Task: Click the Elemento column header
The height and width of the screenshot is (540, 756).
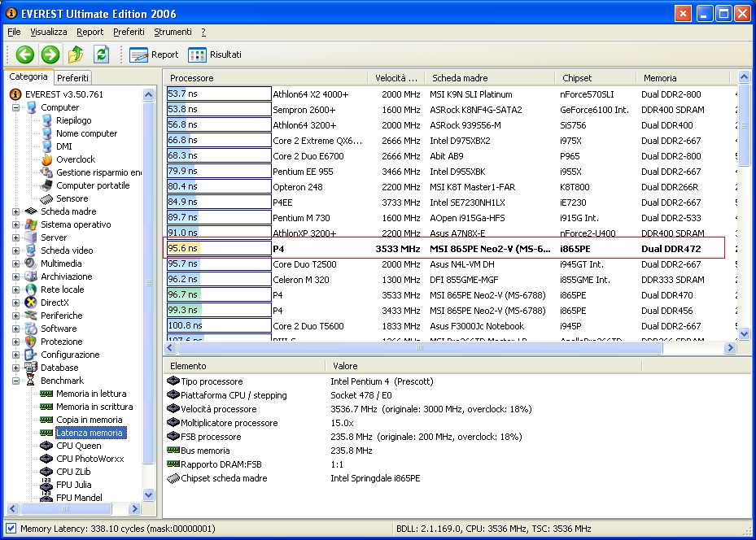Action: pos(244,366)
